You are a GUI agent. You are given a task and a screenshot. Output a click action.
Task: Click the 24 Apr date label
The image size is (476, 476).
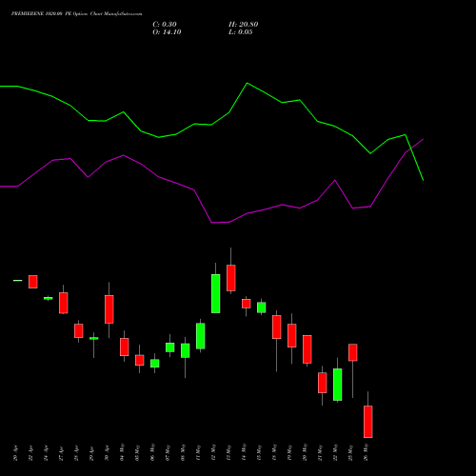click(47, 453)
